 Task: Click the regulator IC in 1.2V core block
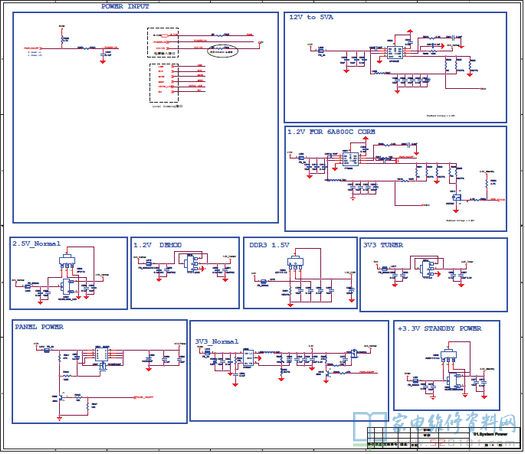(x=350, y=158)
